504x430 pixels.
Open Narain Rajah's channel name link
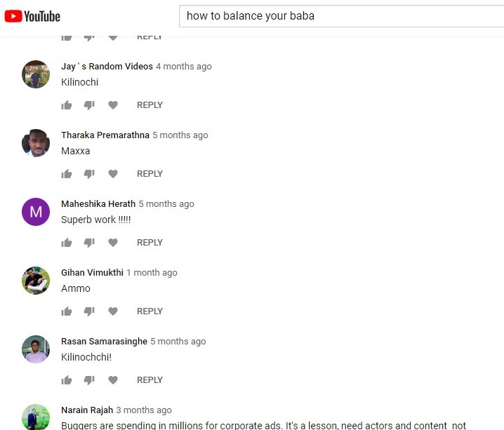87,410
